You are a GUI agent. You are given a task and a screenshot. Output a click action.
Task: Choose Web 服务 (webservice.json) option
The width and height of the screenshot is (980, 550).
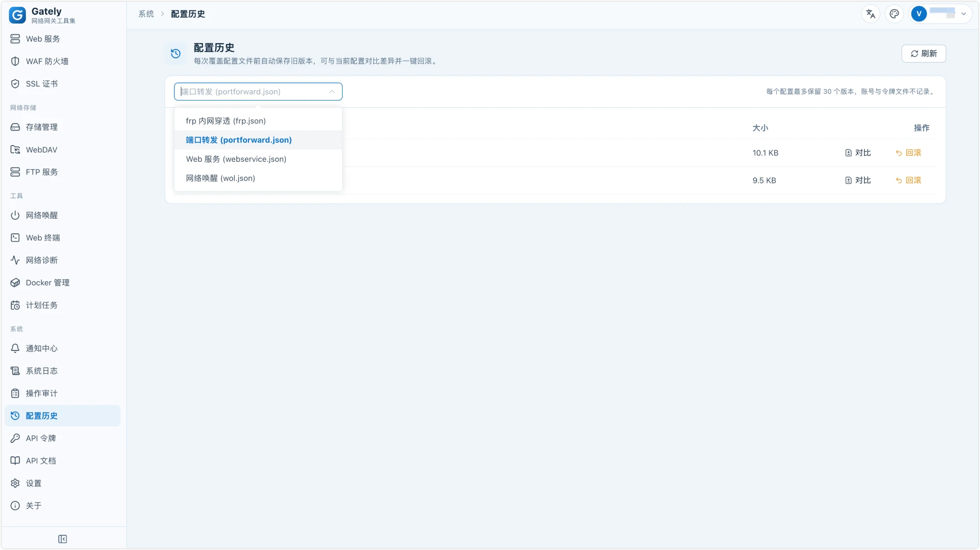258,159
